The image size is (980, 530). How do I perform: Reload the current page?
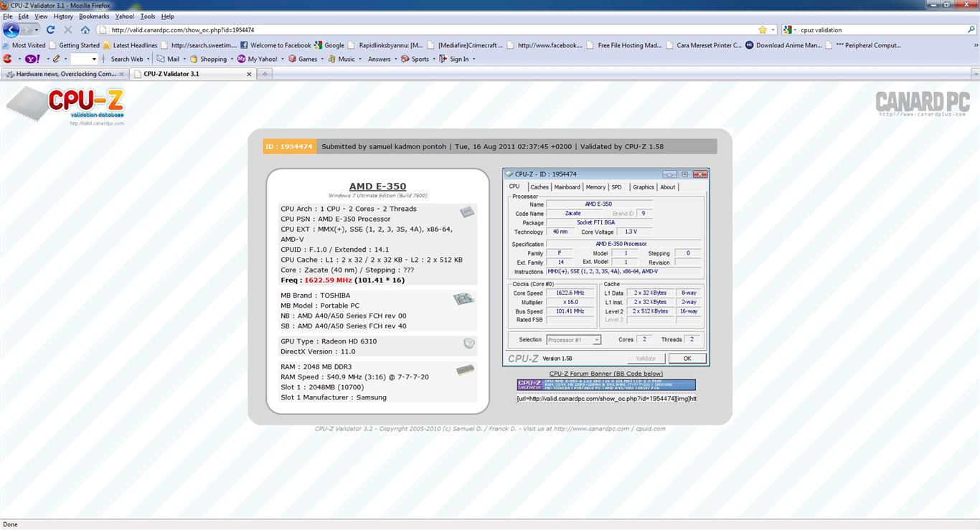pos(50,30)
